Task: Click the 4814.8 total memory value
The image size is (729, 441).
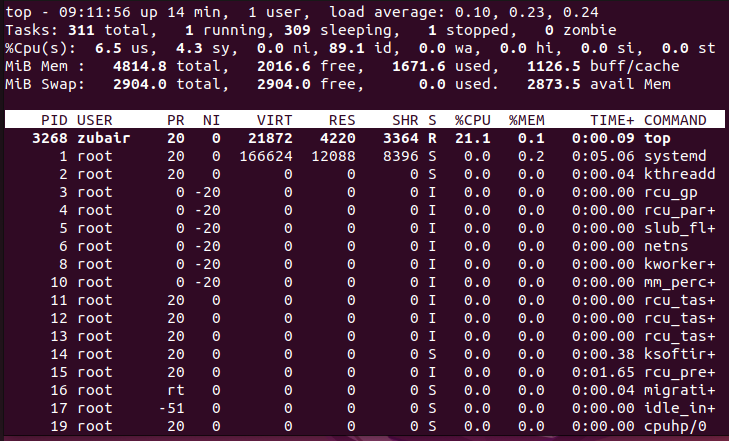Action: pyautogui.click(x=139, y=66)
